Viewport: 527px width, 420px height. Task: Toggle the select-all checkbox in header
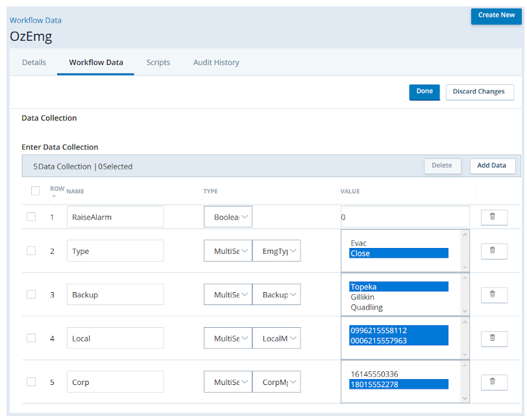click(x=35, y=191)
